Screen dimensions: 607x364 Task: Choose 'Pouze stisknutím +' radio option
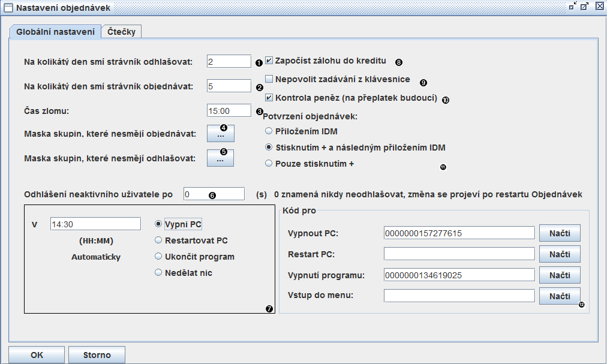269,163
